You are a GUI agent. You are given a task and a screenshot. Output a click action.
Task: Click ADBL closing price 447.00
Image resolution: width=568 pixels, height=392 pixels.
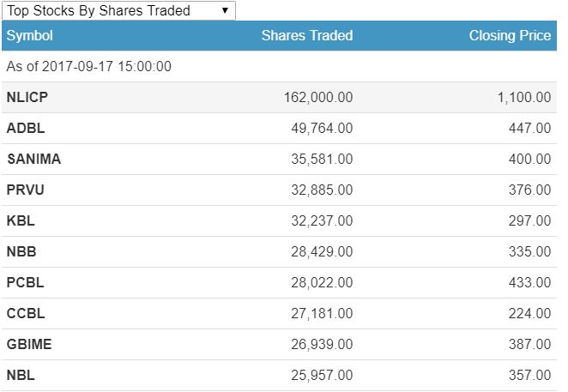[x=529, y=129]
